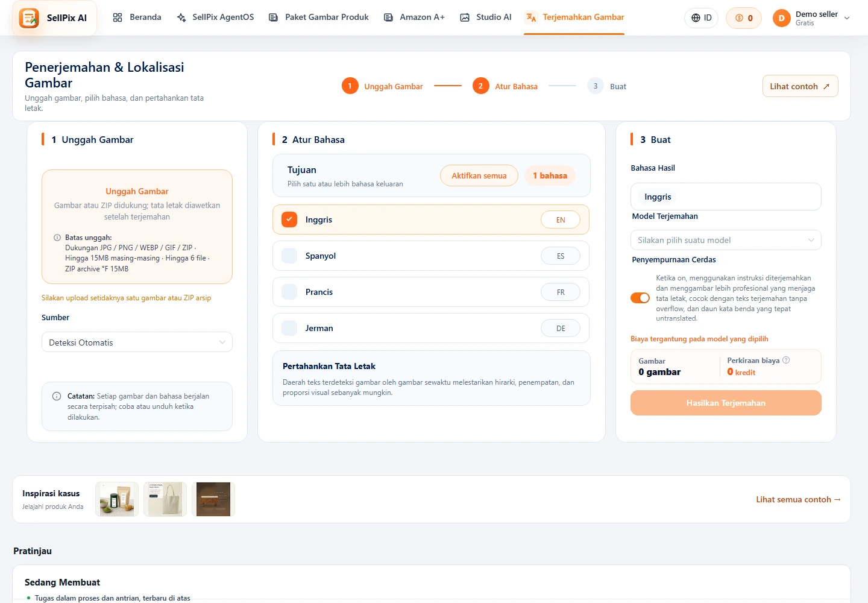Click the Aktifkan semua button
The image size is (868, 603).
[479, 175]
